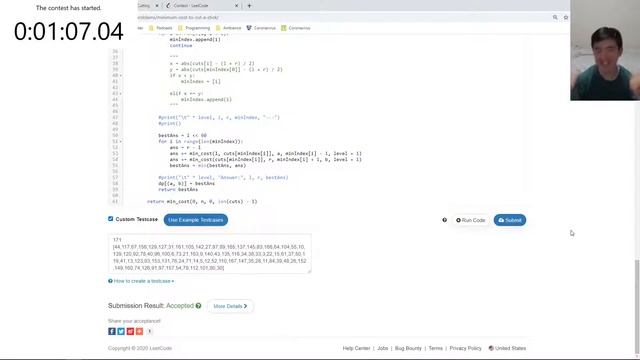Submit the solution with Submit button

coord(509,220)
